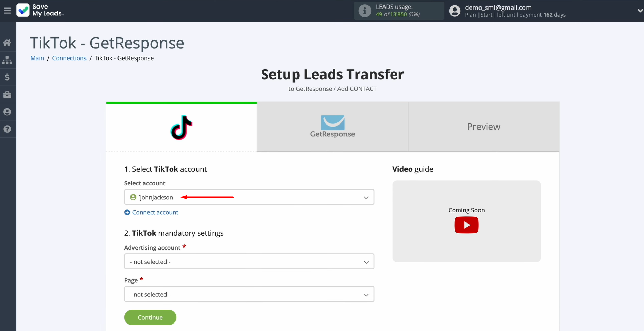Switch to the Preview tab
Screen dimensions: 644x331
tap(483, 127)
